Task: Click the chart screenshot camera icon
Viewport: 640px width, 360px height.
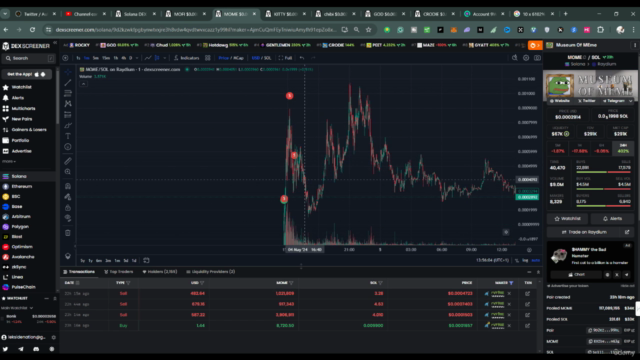Action: pos(537,58)
